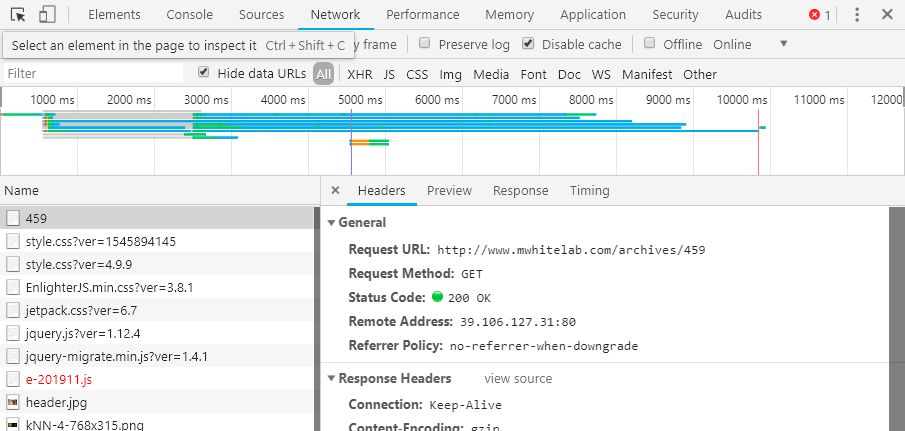The image size is (905, 431).
Task: Select jetpack.css?ver=6.7 request row
Action: click(x=157, y=310)
